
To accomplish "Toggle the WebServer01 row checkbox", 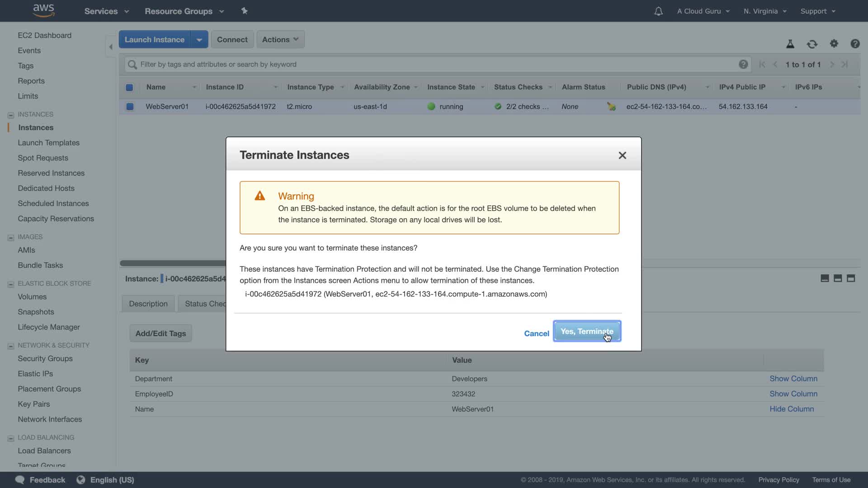I will pyautogui.click(x=130, y=107).
